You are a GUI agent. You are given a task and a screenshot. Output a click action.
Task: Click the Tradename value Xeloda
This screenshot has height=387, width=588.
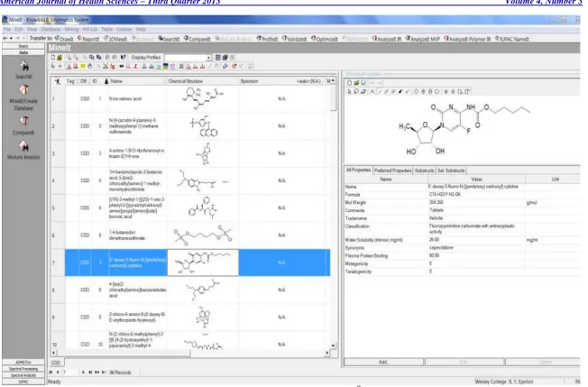[x=436, y=218]
